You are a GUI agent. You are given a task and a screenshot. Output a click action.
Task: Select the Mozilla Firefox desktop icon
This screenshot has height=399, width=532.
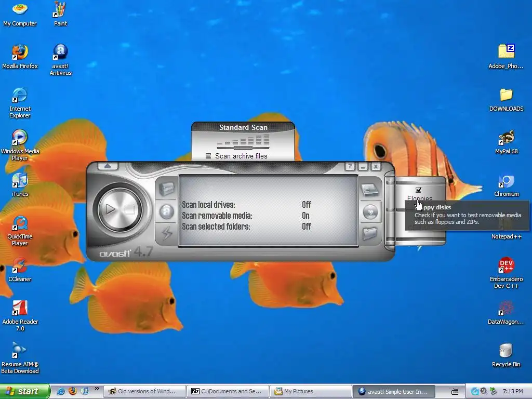20,57
